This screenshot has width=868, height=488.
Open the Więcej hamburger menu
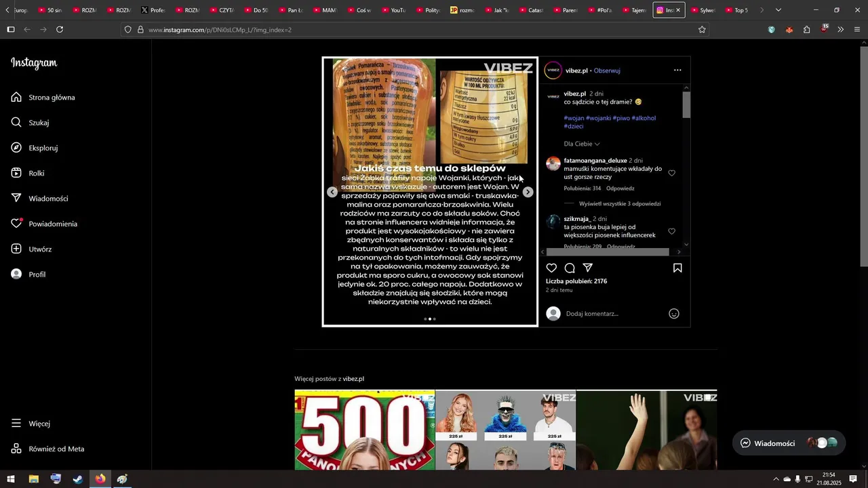click(31, 424)
